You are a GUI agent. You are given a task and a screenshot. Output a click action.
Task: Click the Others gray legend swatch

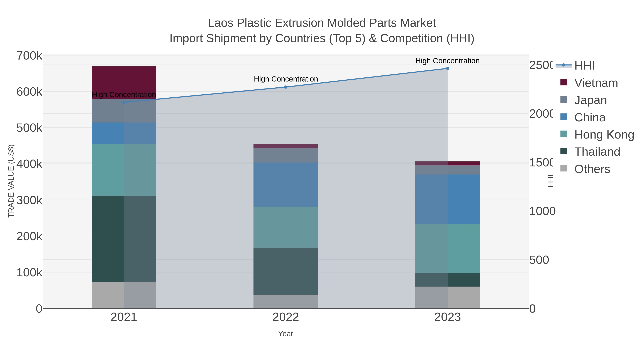[563, 168]
